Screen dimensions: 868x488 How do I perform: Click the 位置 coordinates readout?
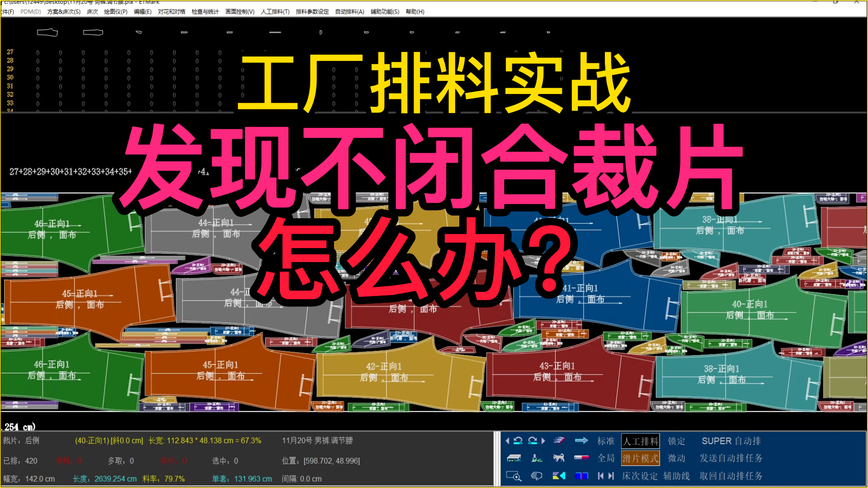[321, 461]
